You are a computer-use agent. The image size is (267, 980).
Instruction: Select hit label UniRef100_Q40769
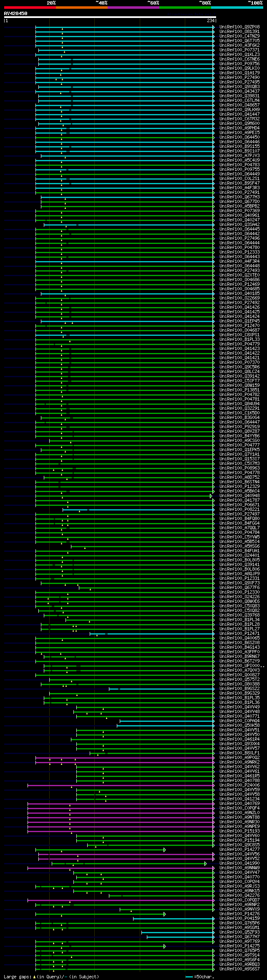[239, 804]
